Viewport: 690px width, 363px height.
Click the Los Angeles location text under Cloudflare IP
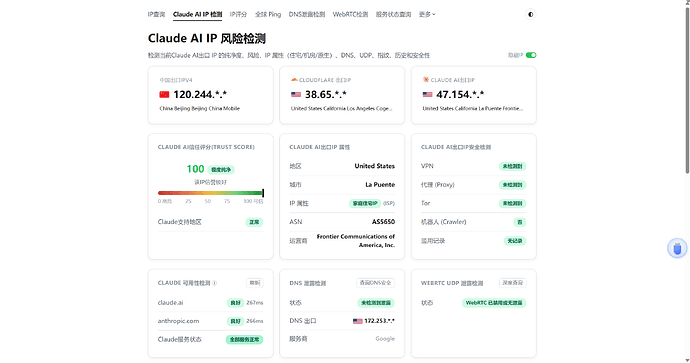341,108
